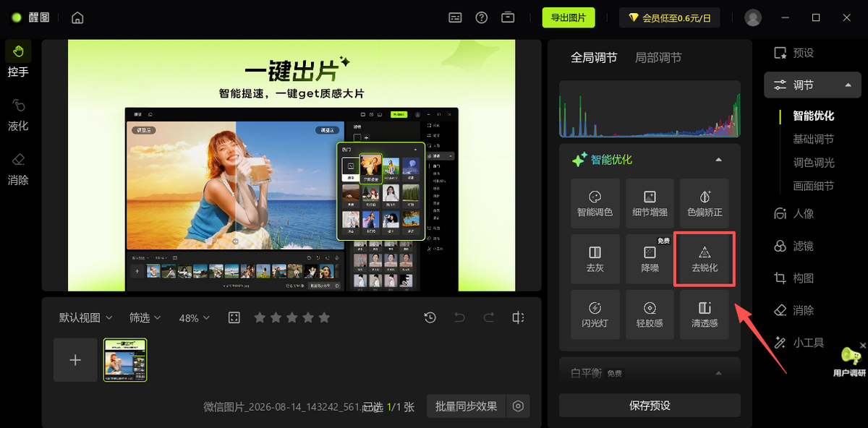
Task: Switch to 全局调节 tab
Action: (594, 57)
